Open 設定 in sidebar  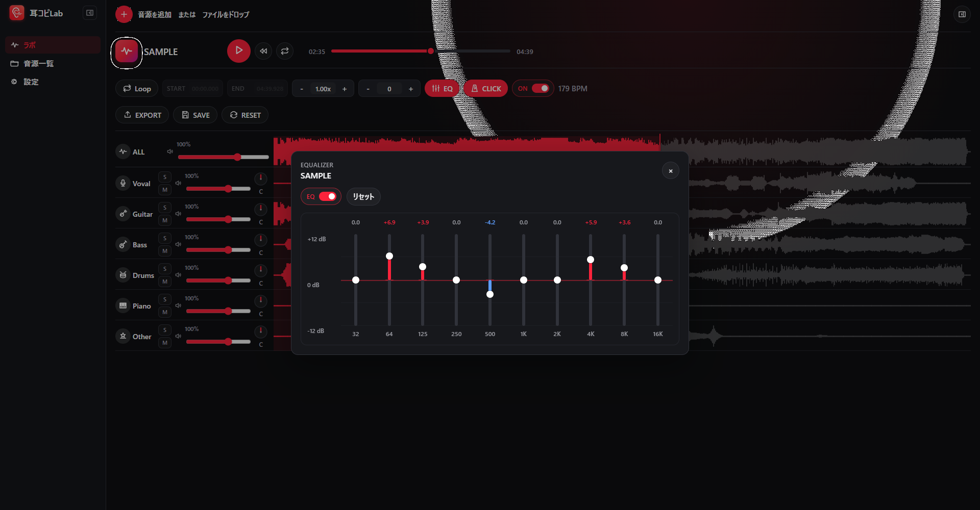pyautogui.click(x=53, y=82)
